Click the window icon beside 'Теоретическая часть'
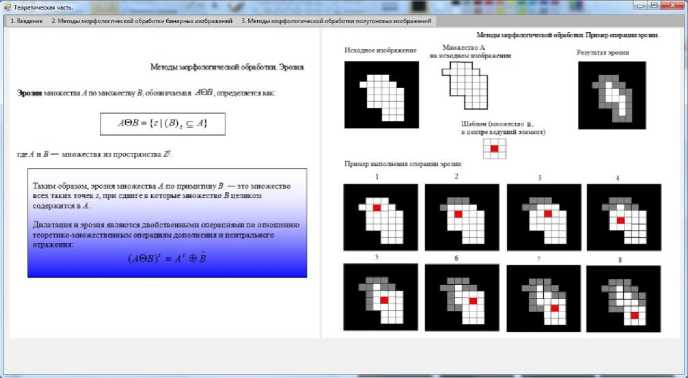This screenshot has width=688, height=378. point(6,7)
